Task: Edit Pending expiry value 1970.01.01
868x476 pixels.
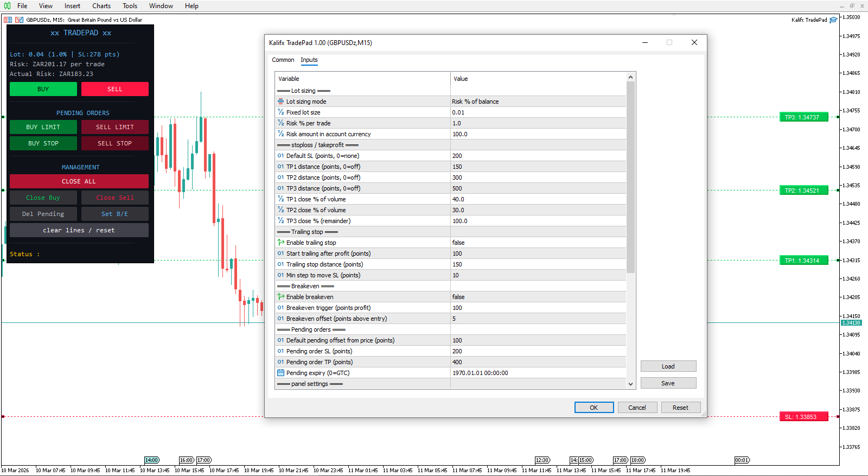Action: 538,373
